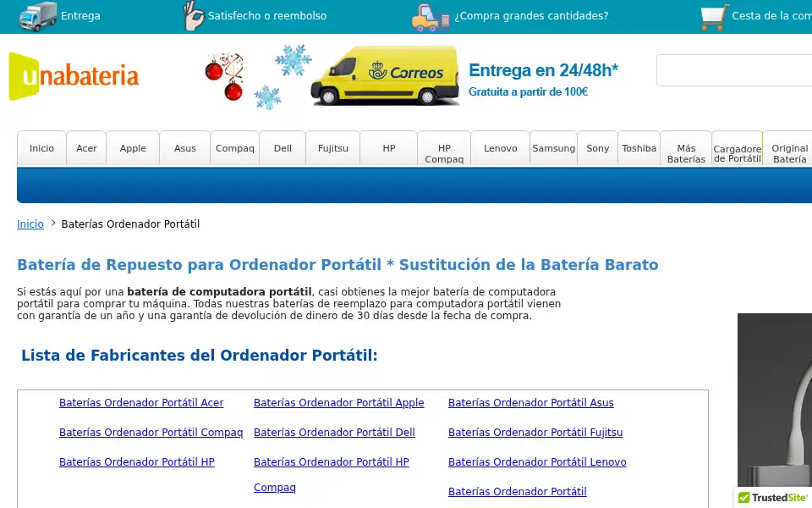Image resolution: width=812 pixels, height=508 pixels.
Task: Select the Acer navigation tab
Action: tap(86, 148)
